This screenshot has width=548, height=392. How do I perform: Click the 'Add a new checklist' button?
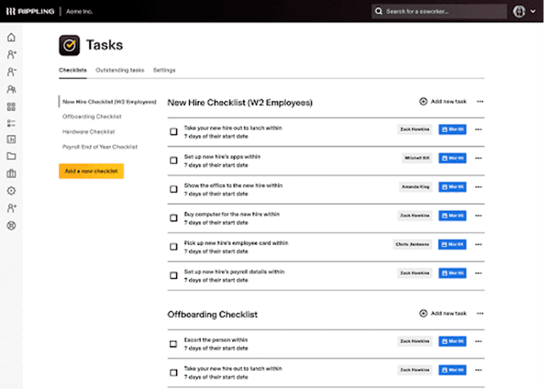point(91,171)
